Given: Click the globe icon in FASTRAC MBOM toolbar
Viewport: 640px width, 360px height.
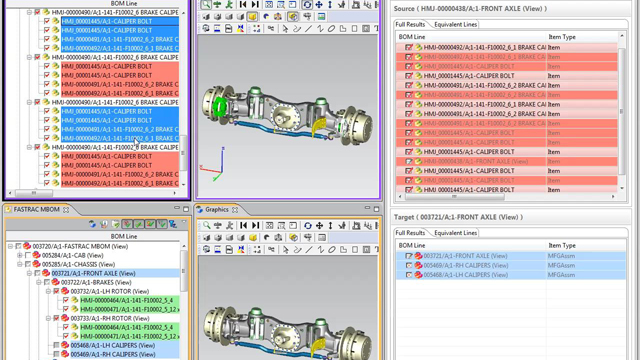Looking at the screenshot, I should pyautogui.click(x=92, y=224).
